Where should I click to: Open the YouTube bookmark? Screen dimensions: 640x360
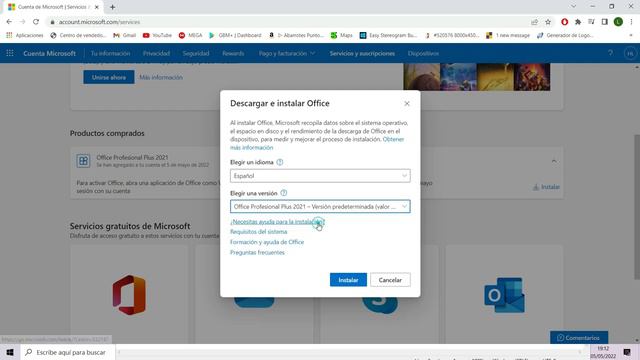[157, 36]
